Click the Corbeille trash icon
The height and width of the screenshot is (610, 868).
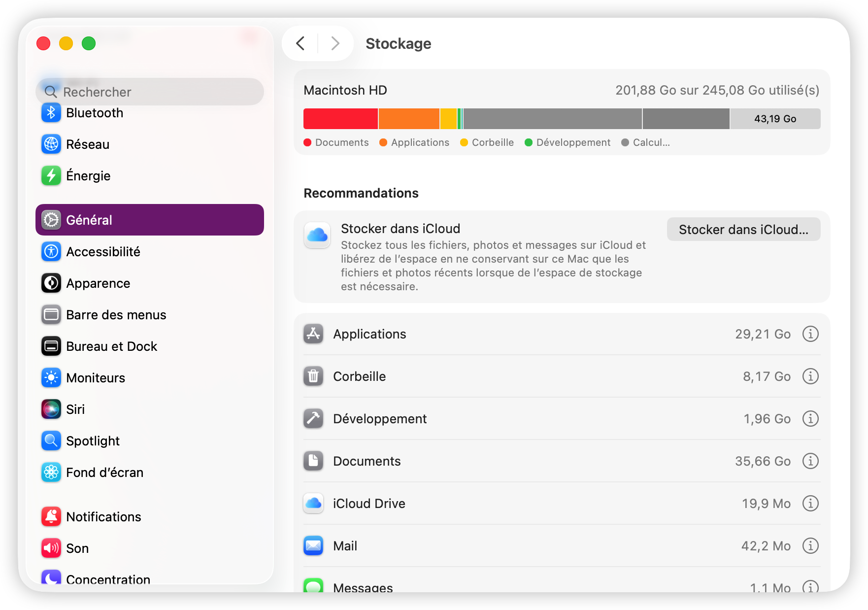point(313,376)
